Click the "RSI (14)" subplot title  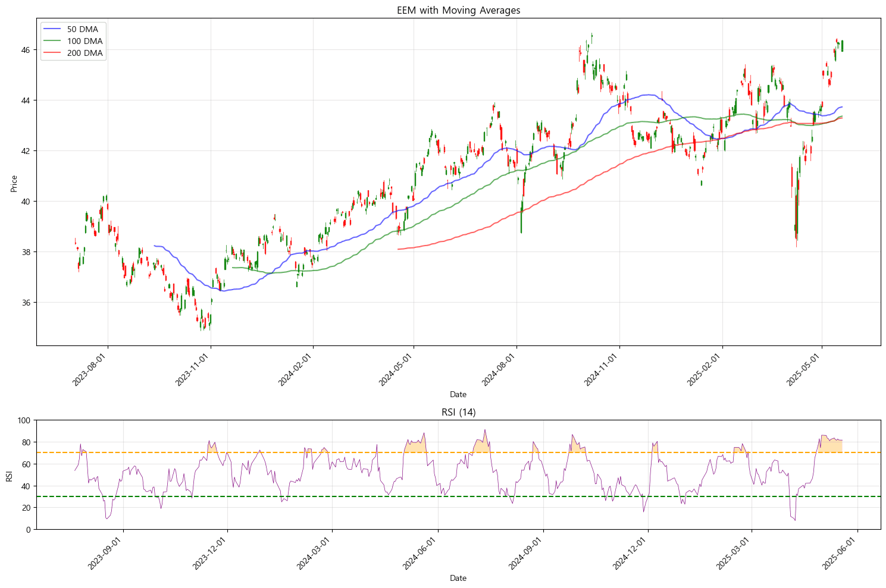coord(458,412)
